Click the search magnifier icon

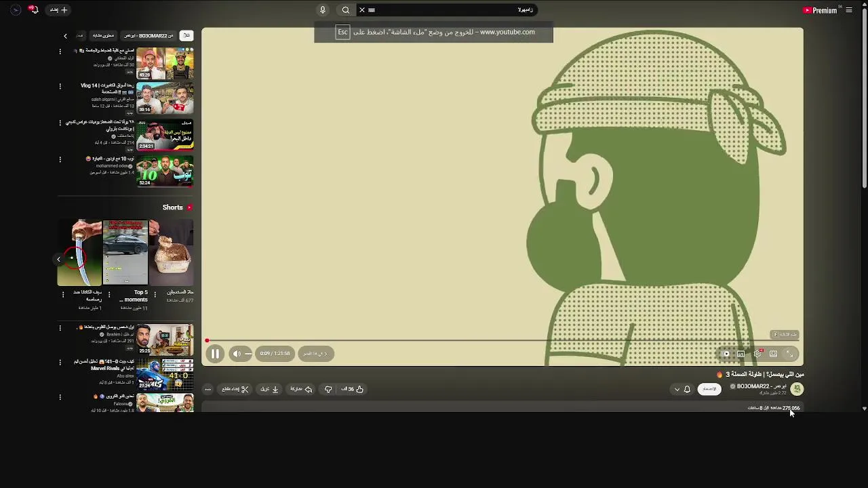click(346, 10)
